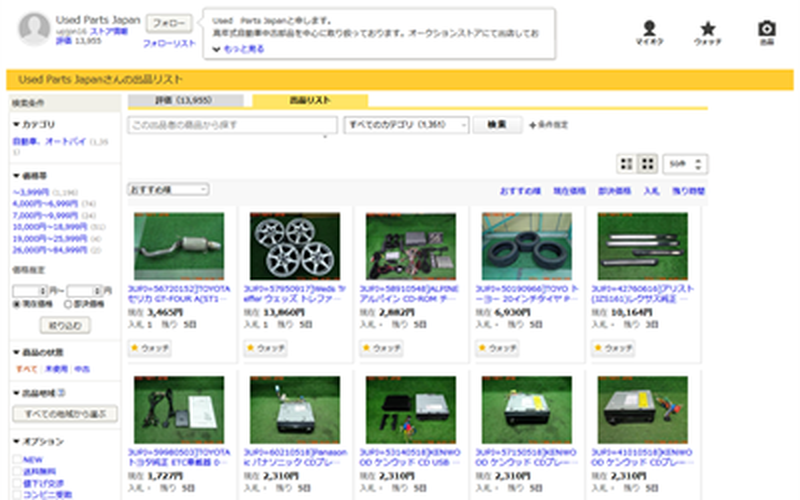Open the フォローリスト link
This screenshot has height=500, width=800.
tap(169, 43)
